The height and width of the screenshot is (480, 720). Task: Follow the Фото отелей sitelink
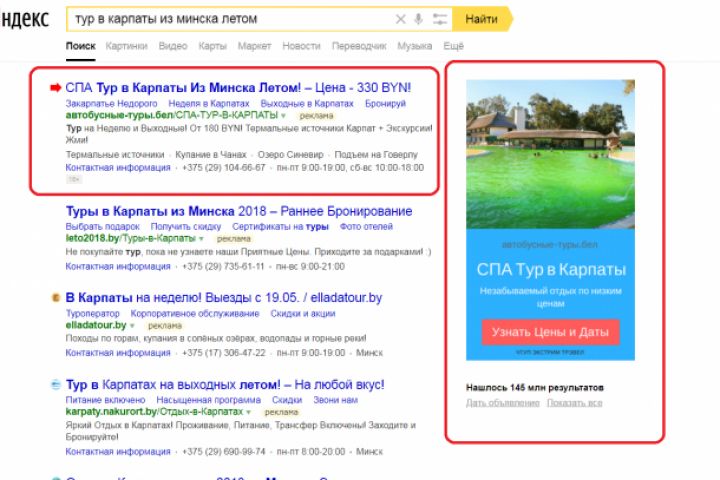click(366, 226)
